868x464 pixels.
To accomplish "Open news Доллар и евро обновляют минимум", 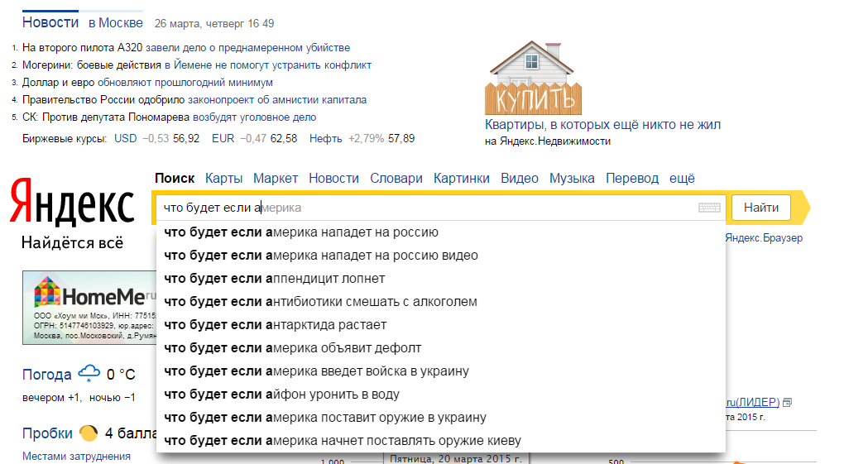I will click(x=147, y=83).
